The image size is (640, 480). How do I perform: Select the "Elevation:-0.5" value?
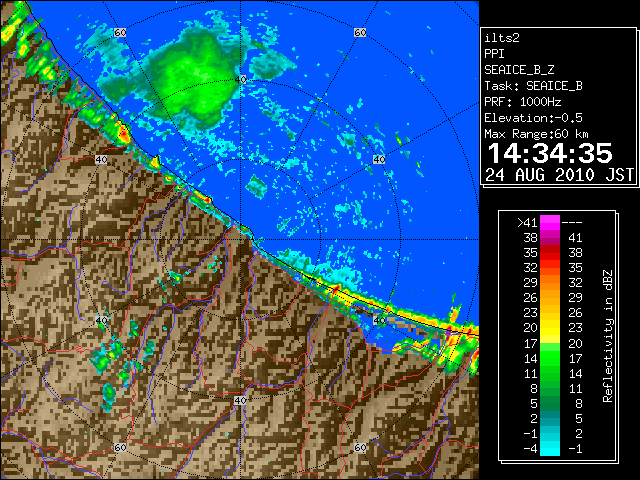click(533, 118)
